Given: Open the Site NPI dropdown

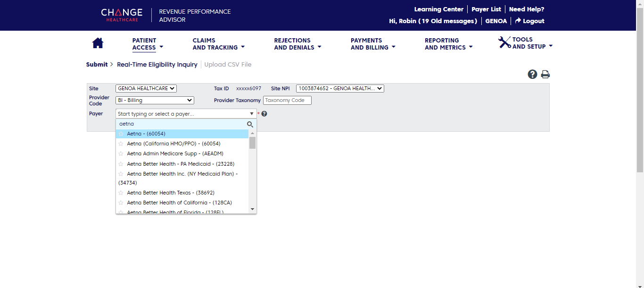Looking at the screenshot, I should pyautogui.click(x=339, y=88).
